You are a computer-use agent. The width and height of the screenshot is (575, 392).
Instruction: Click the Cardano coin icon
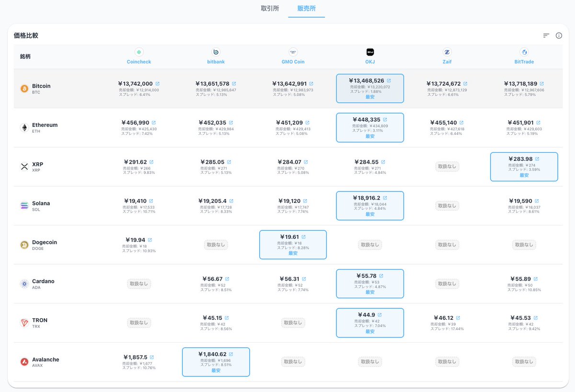pos(24,284)
